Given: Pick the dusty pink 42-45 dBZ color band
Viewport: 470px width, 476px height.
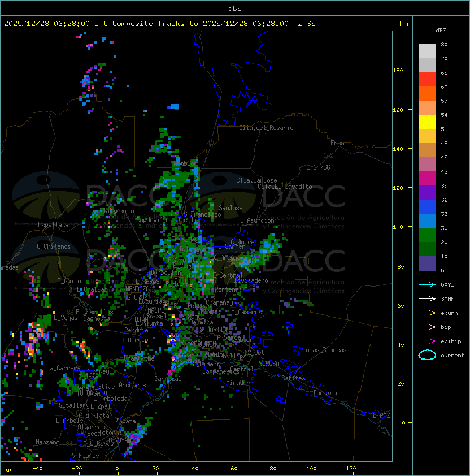Looking at the screenshot, I should coord(427,165).
